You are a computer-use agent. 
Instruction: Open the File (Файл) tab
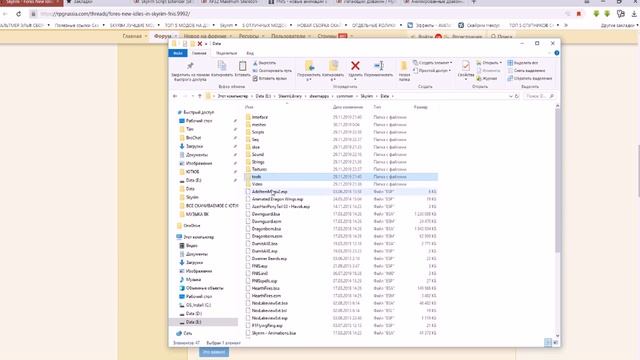click(178, 53)
